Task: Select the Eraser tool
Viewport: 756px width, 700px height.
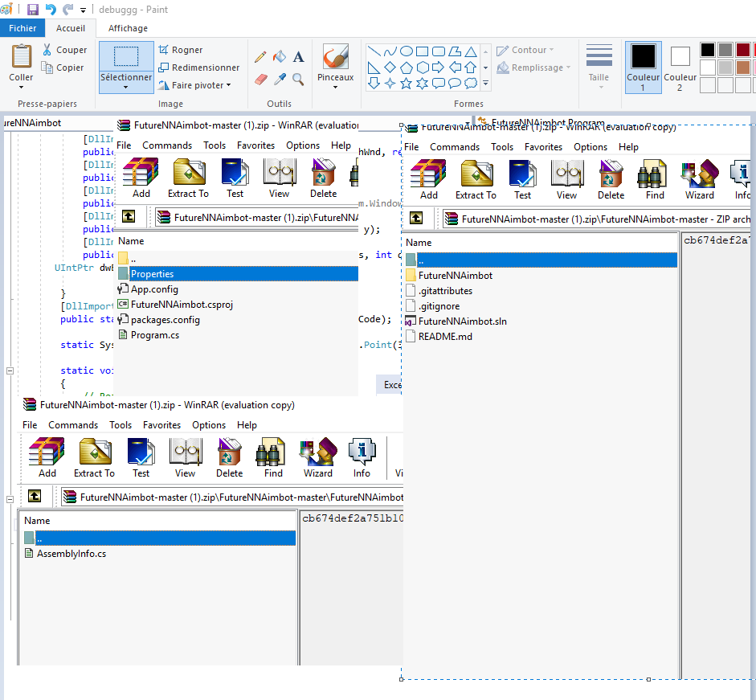Action: coord(260,79)
